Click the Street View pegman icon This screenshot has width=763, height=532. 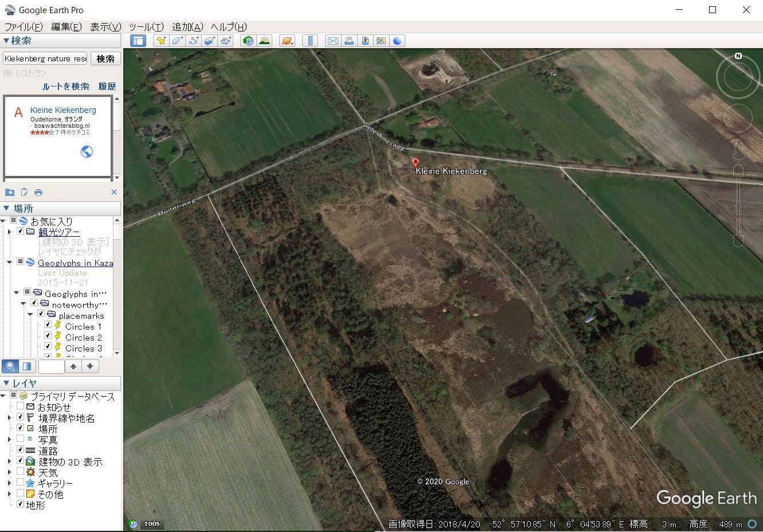(738, 150)
